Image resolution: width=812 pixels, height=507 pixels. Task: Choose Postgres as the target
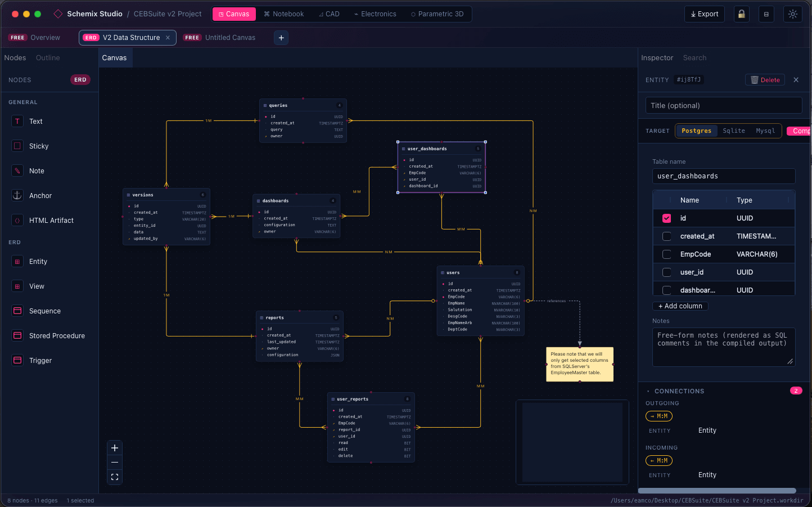pyautogui.click(x=696, y=131)
